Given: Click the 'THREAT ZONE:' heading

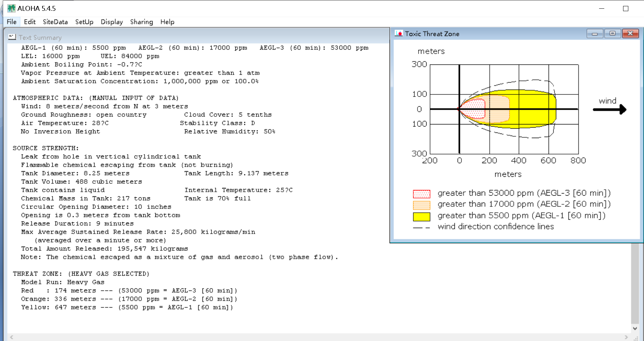Looking at the screenshot, I should tap(37, 274).
